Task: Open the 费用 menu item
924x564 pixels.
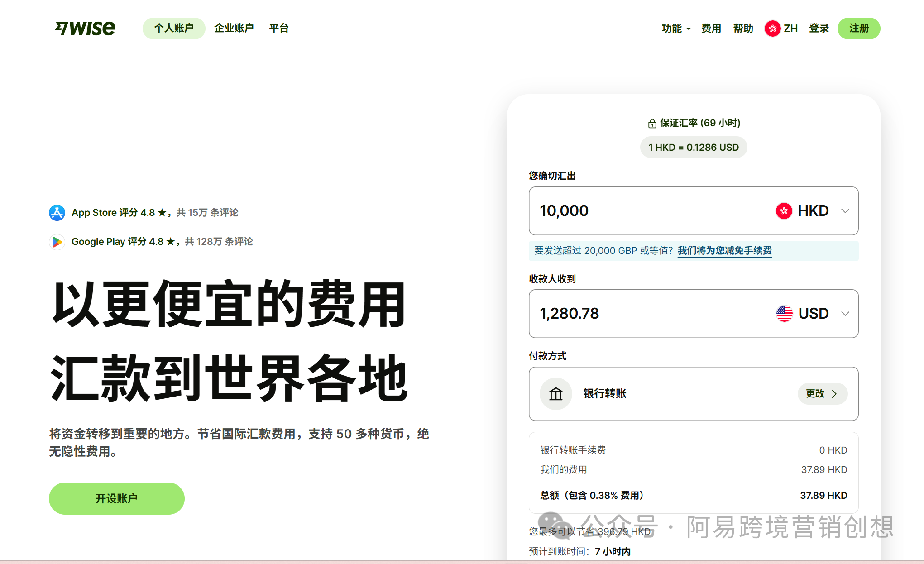Action: point(711,29)
